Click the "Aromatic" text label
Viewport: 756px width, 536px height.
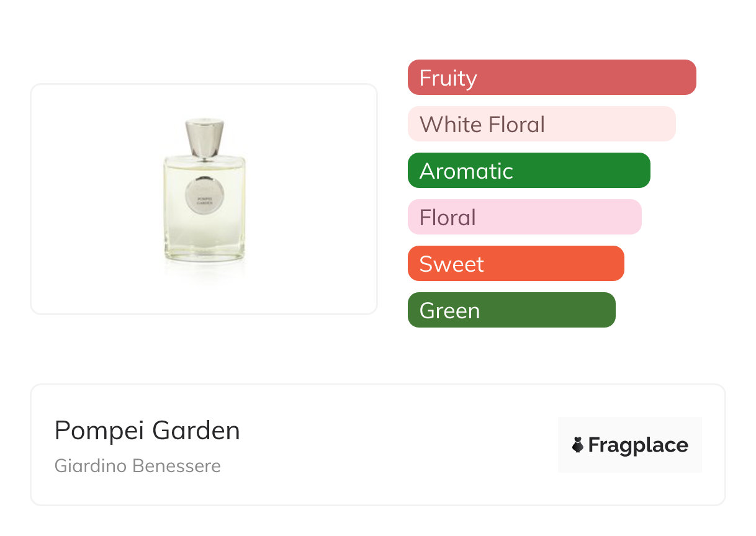[466, 171]
